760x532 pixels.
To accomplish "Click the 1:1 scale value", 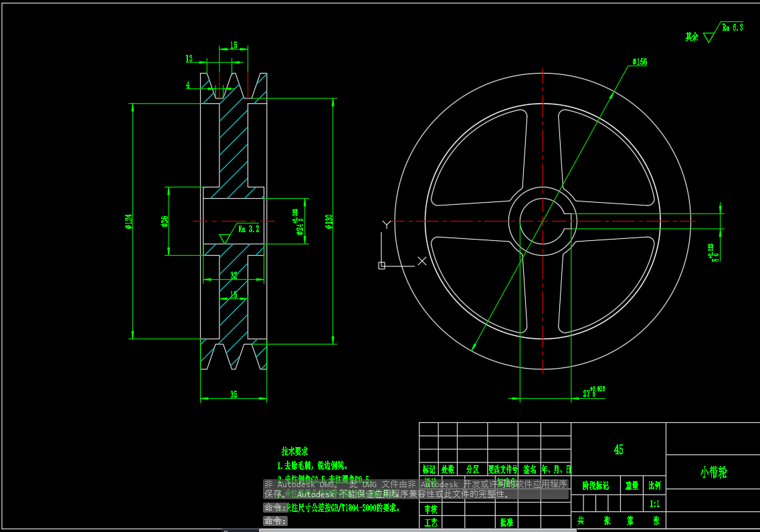I will 655,504.
